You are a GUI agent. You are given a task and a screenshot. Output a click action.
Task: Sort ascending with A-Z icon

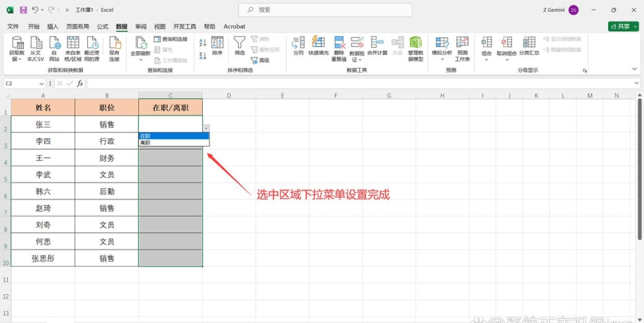(x=203, y=42)
